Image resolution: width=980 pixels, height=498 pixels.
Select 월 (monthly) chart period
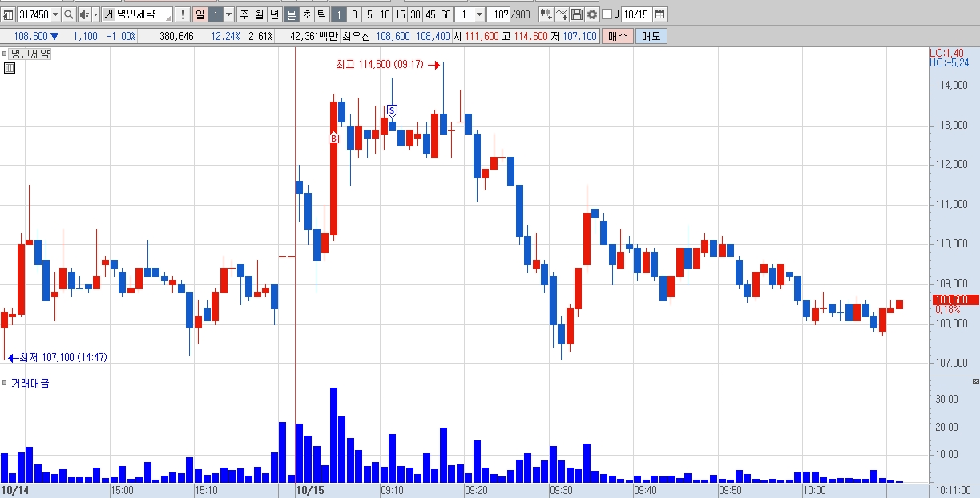(259, 14)
